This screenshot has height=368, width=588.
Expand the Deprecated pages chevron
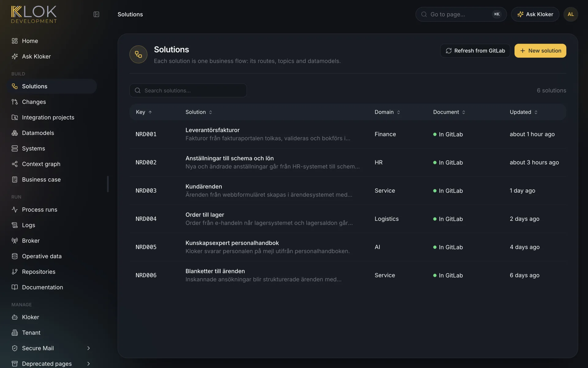pos(89,364)
